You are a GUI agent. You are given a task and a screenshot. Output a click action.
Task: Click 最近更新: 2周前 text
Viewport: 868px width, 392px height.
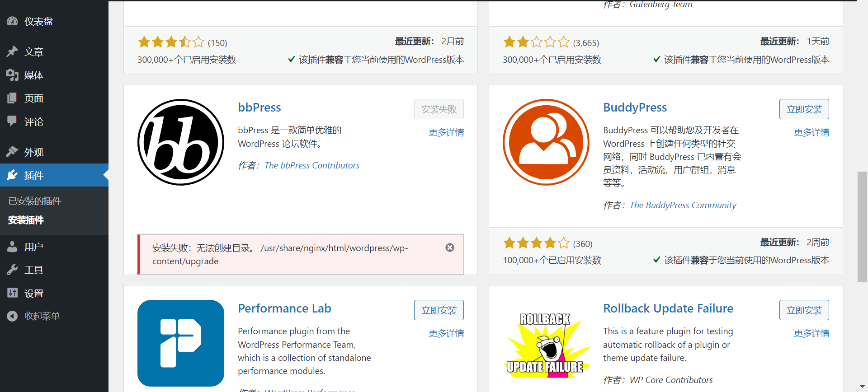794,242
